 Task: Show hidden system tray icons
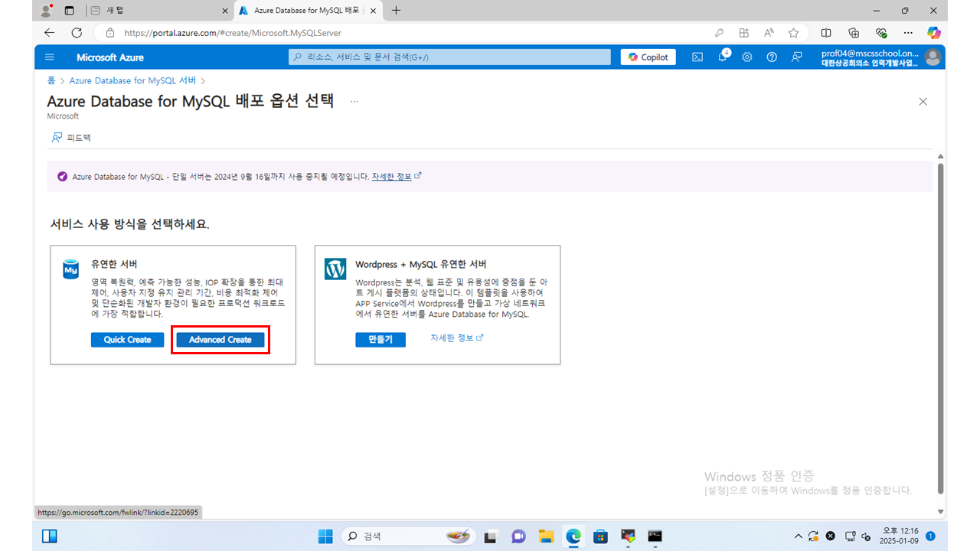pos(799,536)
